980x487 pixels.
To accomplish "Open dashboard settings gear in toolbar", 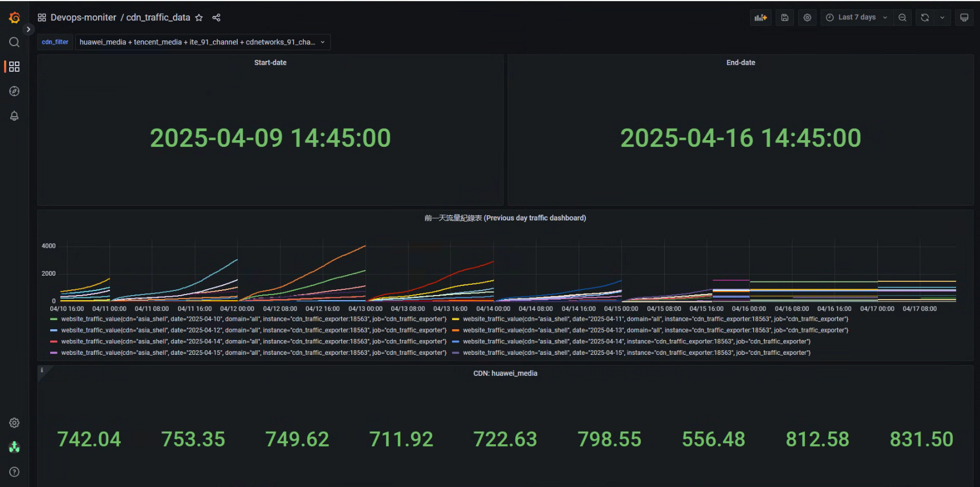I will point(807,18).
